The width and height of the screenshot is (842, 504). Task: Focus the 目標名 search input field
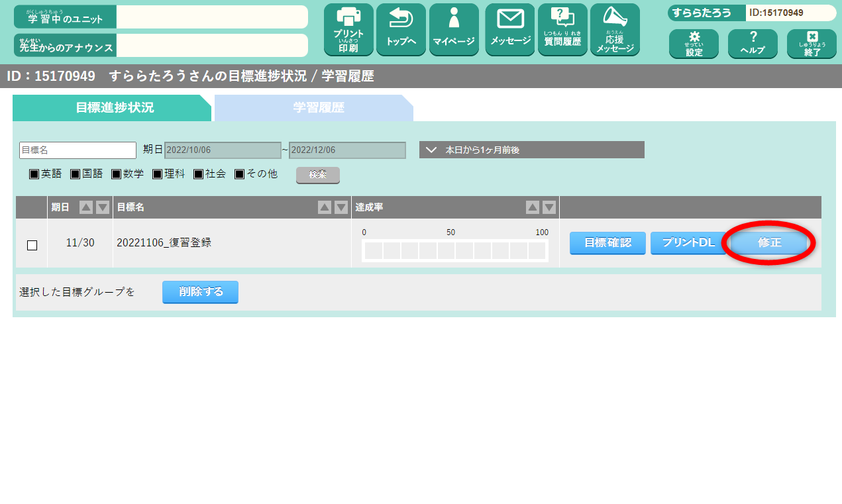[78, 150]
